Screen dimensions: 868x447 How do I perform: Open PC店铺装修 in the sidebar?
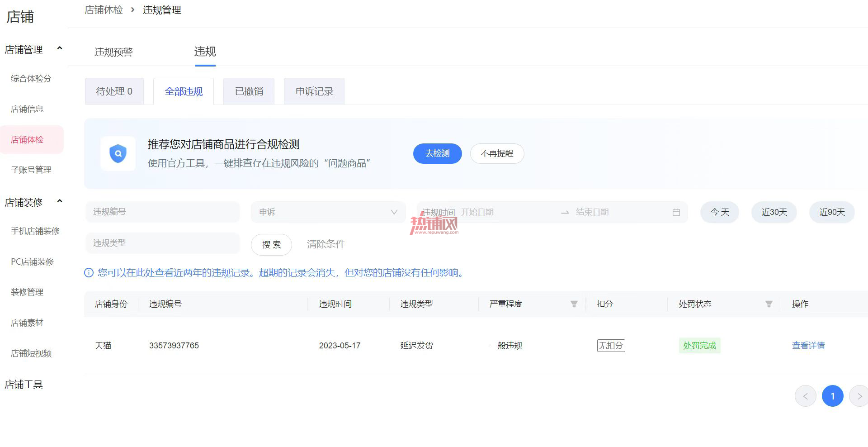[x=33, y=262]
